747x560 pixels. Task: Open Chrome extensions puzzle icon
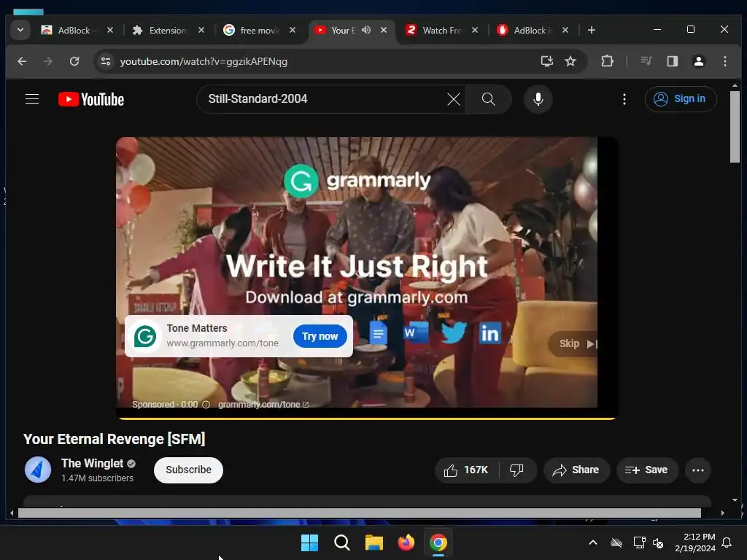(x=607, y=61)
